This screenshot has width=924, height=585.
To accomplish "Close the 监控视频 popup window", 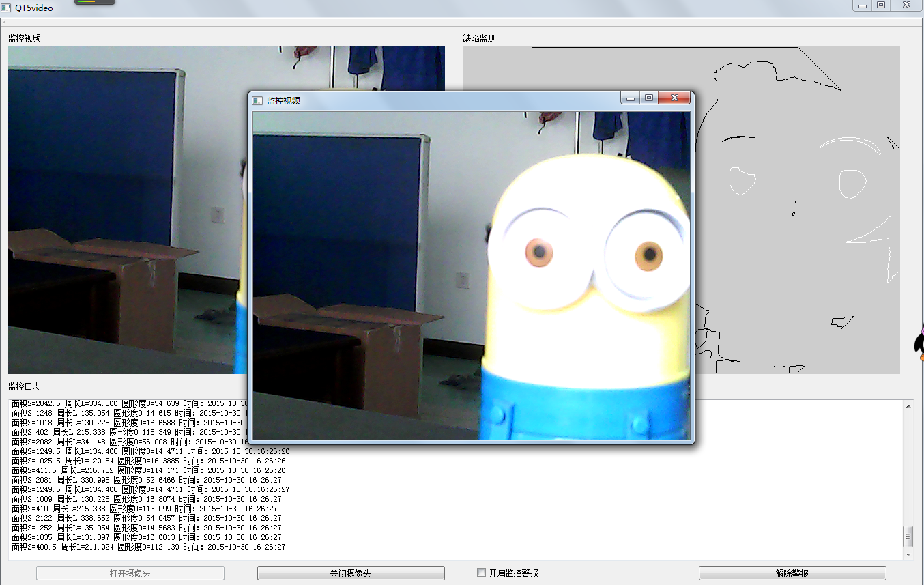I will tap(674, 98).
